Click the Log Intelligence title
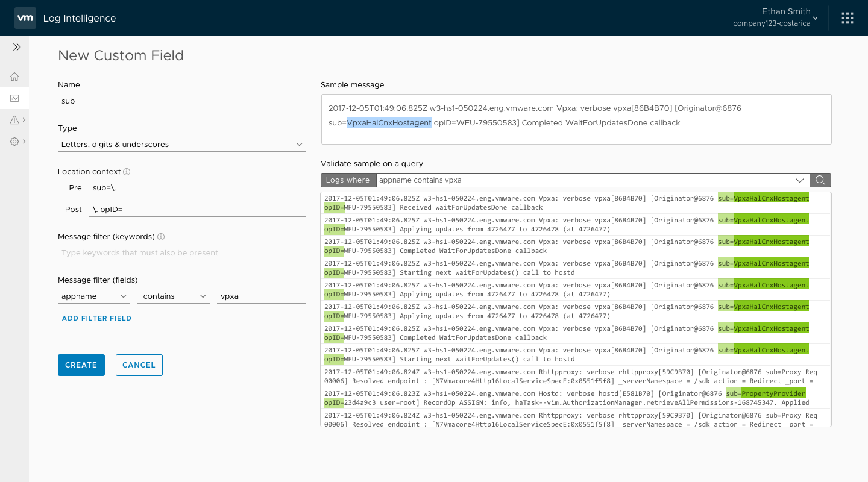Viewport: 868px width, 482px height. coord(80,18)
